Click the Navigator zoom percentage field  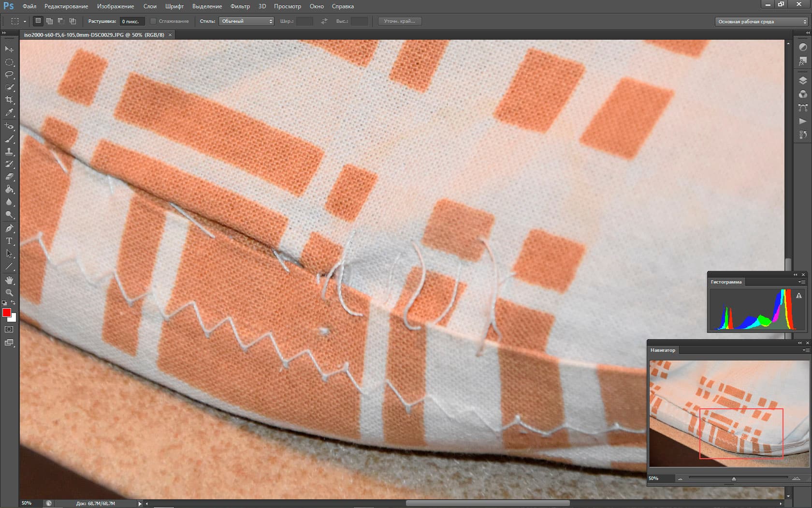pyautogui.click(x=661, y=478)
